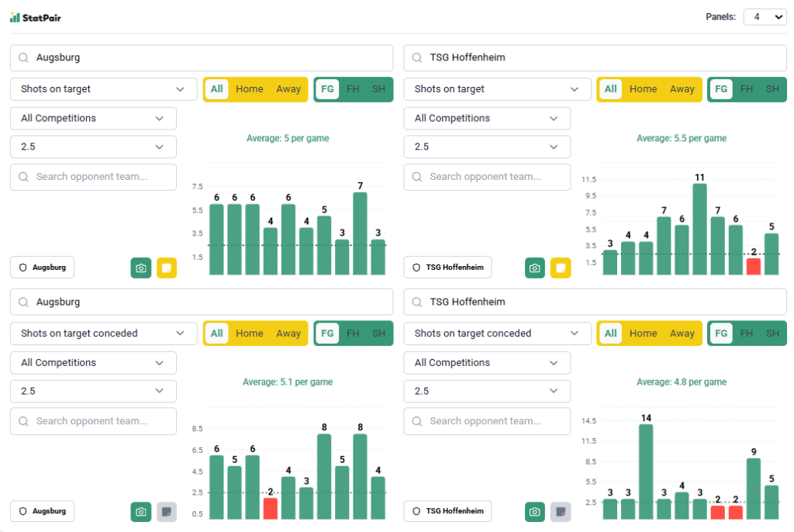Click the yellow note icon in top Augsburg panel
The width and height of the screenshot is (794, 532).
167,268
